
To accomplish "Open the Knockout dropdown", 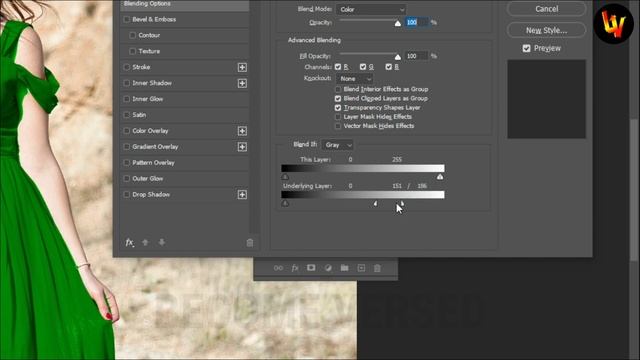I will 355,78.
